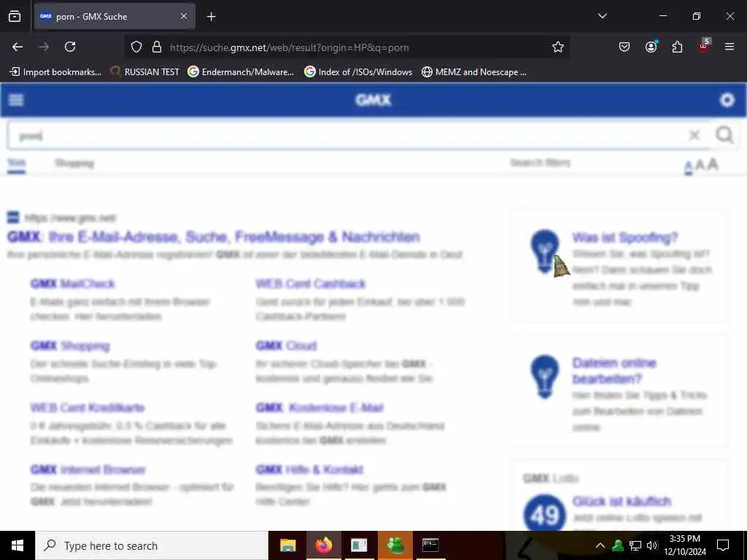
Task: Open clock showing 3:35 PM
Action: [684, 545]
